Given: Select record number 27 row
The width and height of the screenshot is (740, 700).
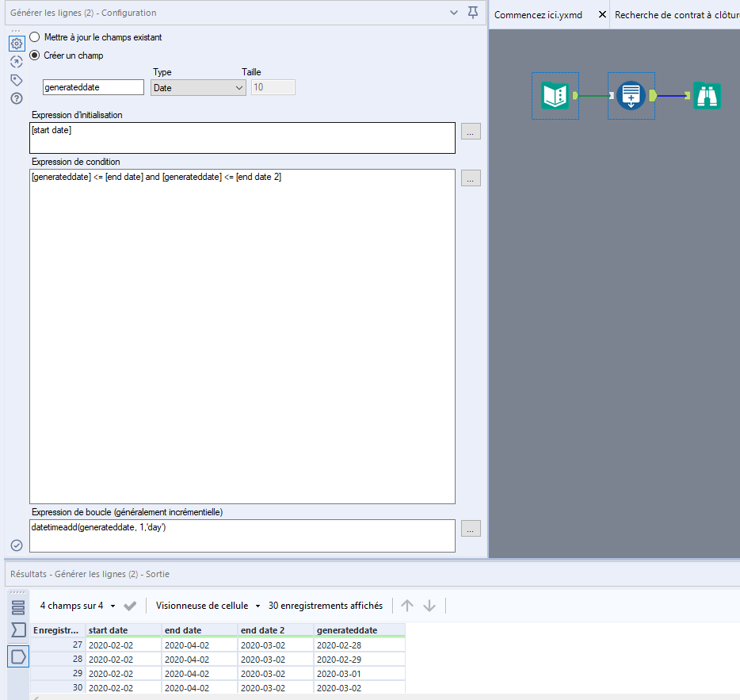Looking at the screenshot, I should point(58,645).
